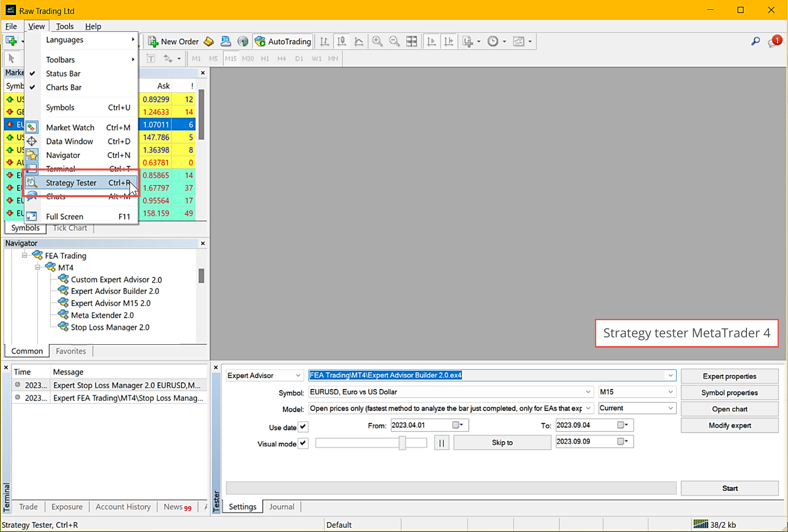Select Expert Advisor Builder 2.0 in Navigator

coord(115,291)
